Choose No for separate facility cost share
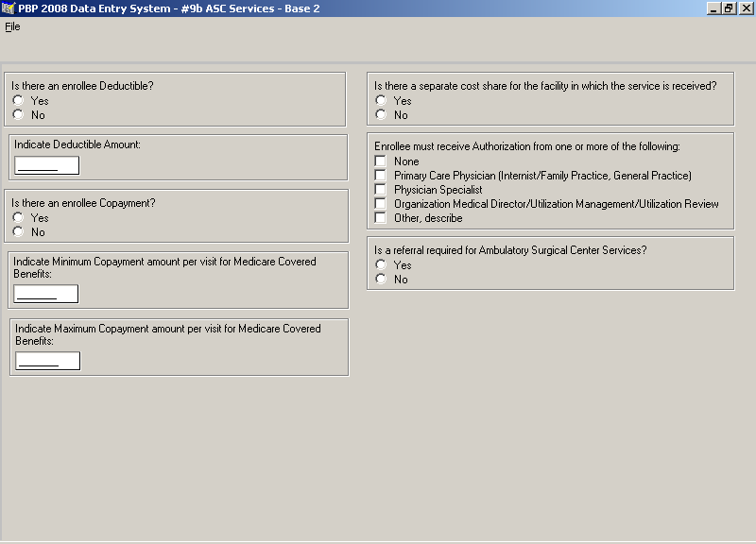This screenshot has width=756, height=544. tap(381, 114)
